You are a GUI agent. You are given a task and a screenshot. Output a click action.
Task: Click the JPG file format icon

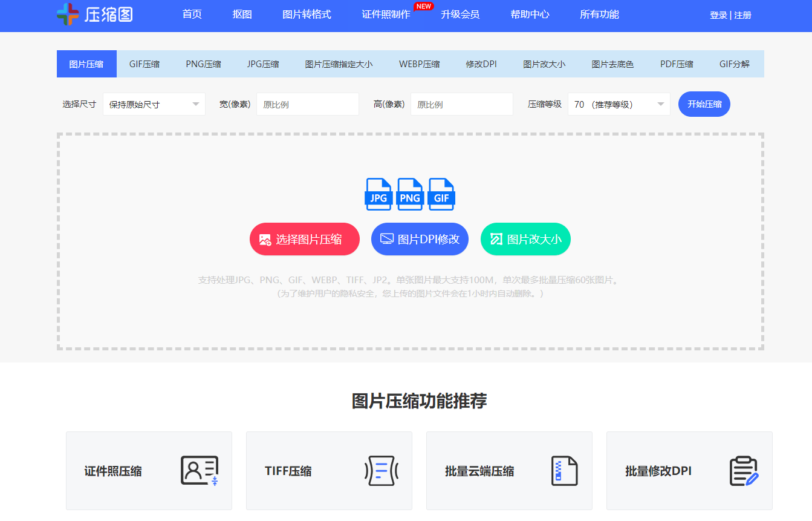pyautogui.click(x=378, y=194)
